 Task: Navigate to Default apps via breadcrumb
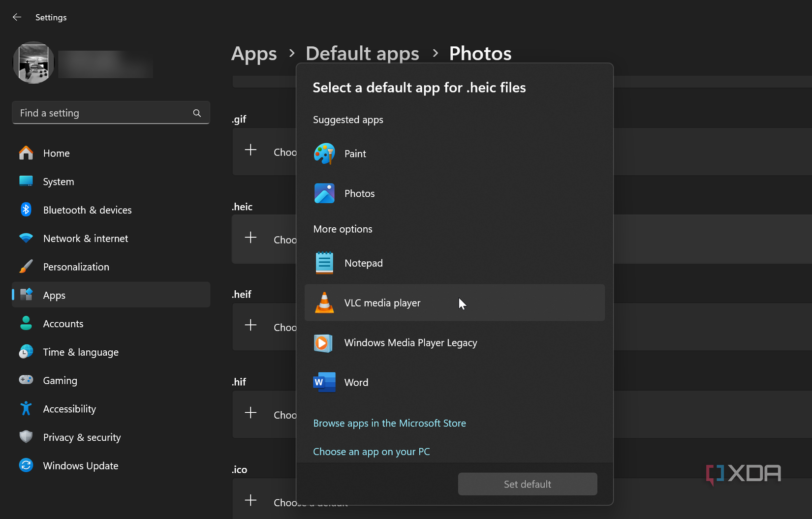[362, 53]
